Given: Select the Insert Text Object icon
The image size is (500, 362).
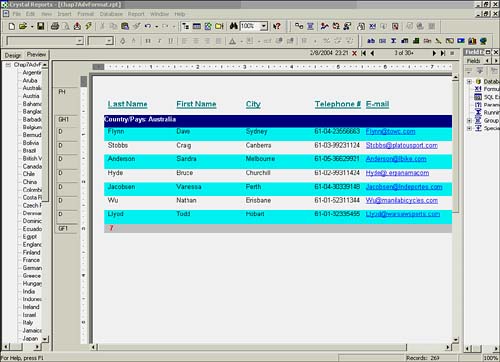Looking at the screenshot, I should [371, 41].
